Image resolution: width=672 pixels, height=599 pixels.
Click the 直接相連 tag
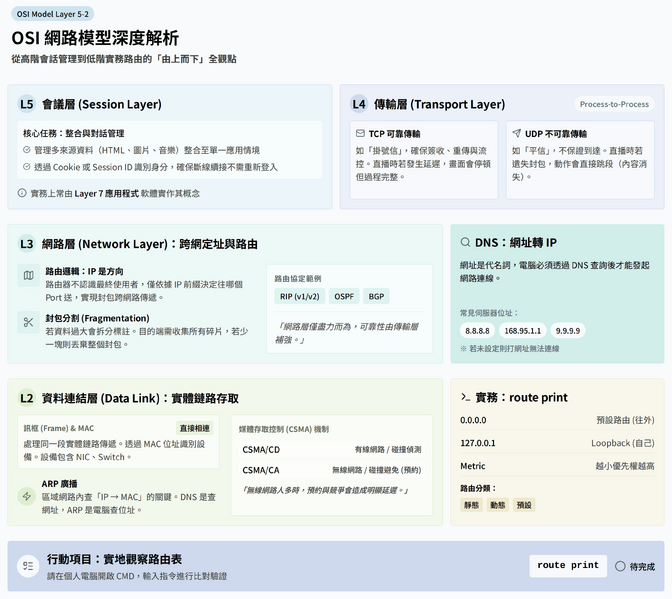[195, 428]
